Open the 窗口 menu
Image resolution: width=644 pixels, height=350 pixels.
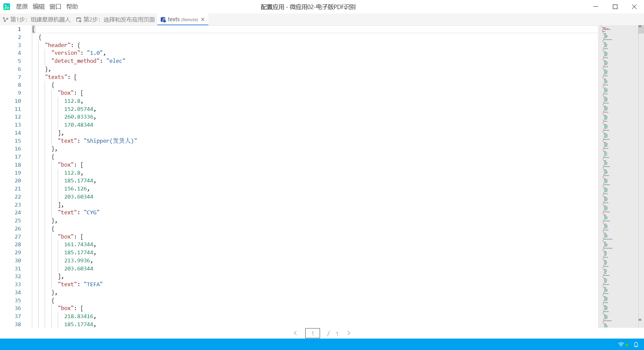coord(55,7)
